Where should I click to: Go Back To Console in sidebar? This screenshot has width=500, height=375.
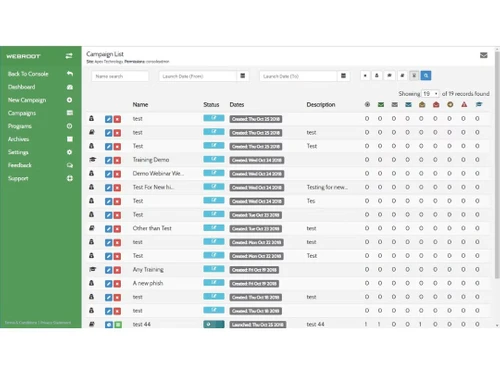point(40,74)
